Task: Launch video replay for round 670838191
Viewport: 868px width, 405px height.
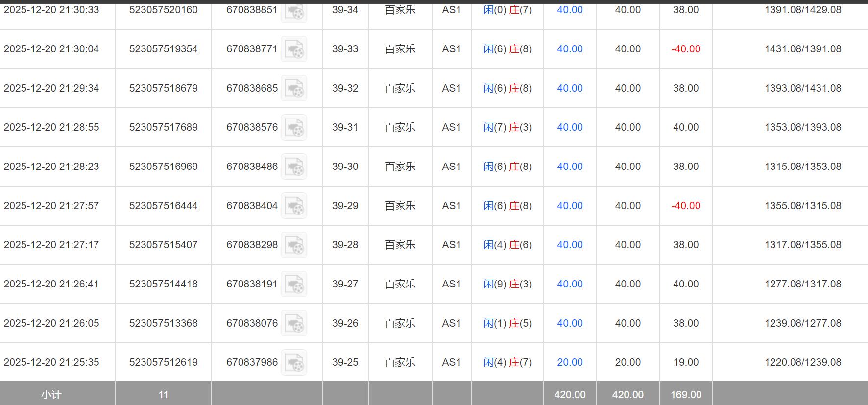Action: [294, 284]
